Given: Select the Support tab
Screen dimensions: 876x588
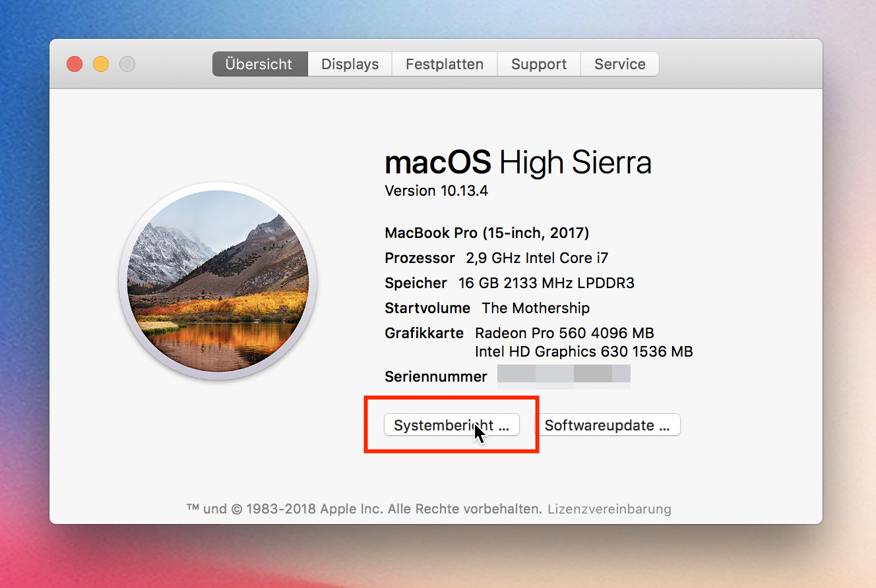Looking at the screenshot, I should click(x=539, y=64).
